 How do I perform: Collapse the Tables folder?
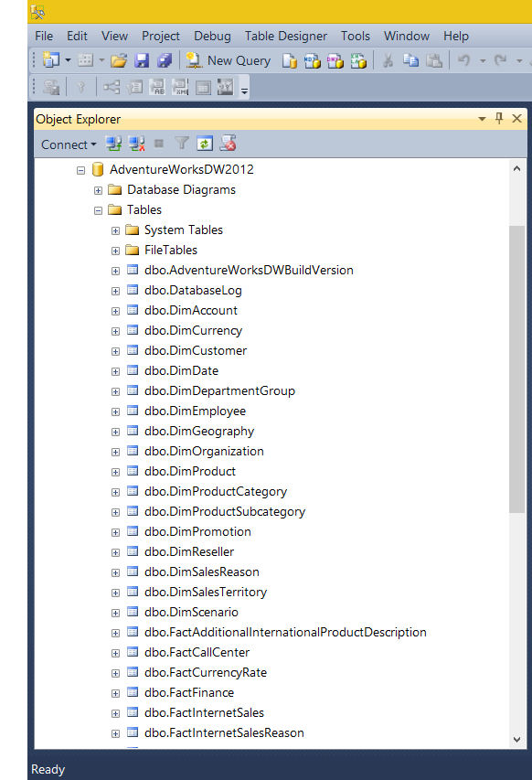[99, 210]
